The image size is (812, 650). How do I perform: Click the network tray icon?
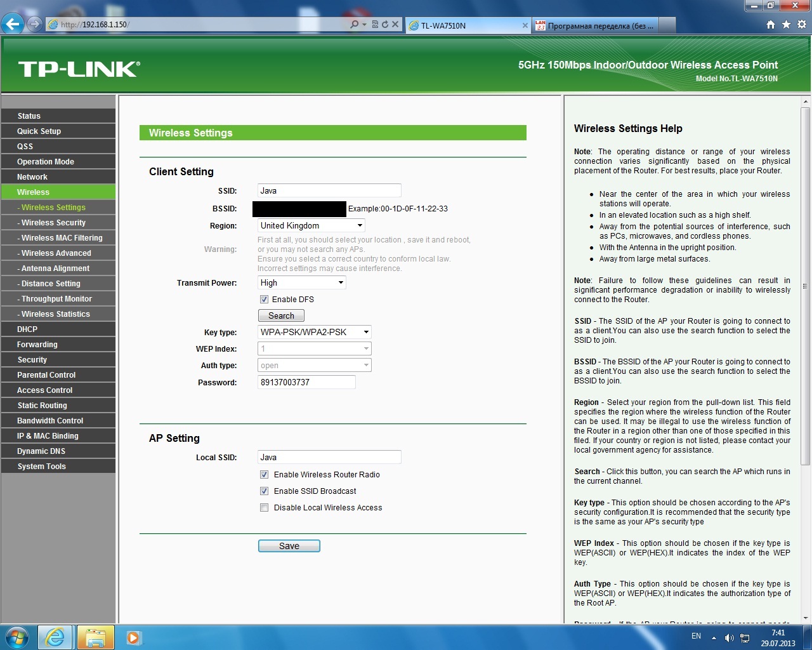[745, 638]
